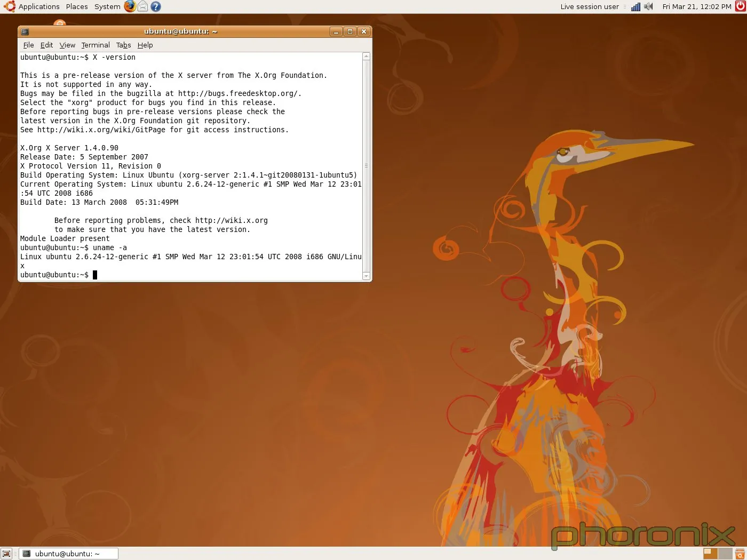Open the Applications menu
Image resolution: width=747 pixels, height=560 pixels.
(39, 6)
